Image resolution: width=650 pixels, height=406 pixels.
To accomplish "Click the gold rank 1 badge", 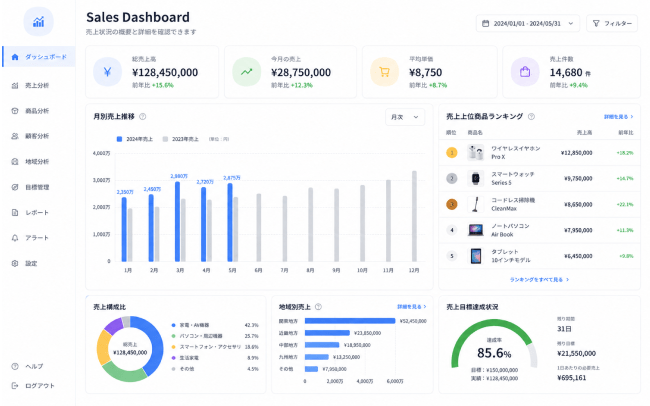I will 451,153.
